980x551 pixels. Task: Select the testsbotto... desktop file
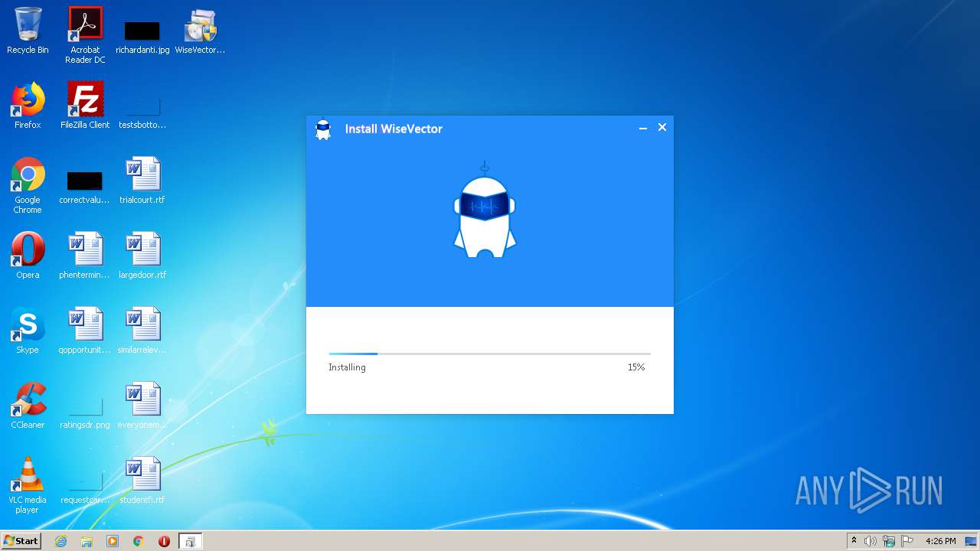point(142,112)
